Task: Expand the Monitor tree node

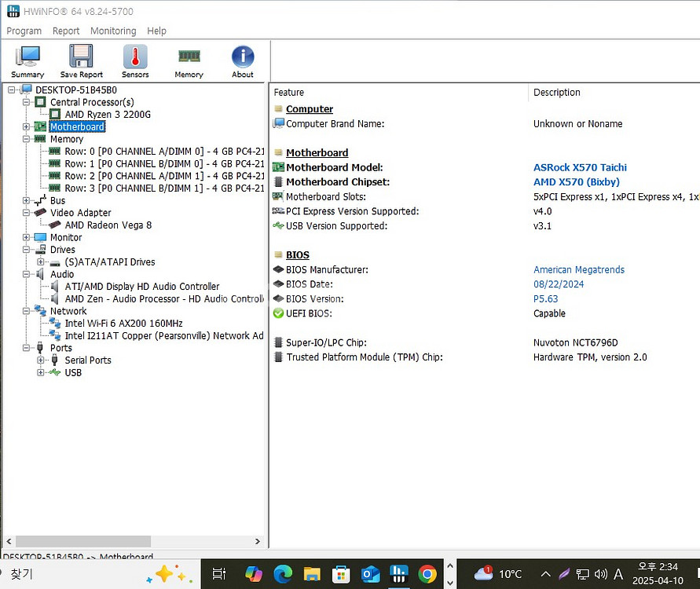Action: point(27,237)
